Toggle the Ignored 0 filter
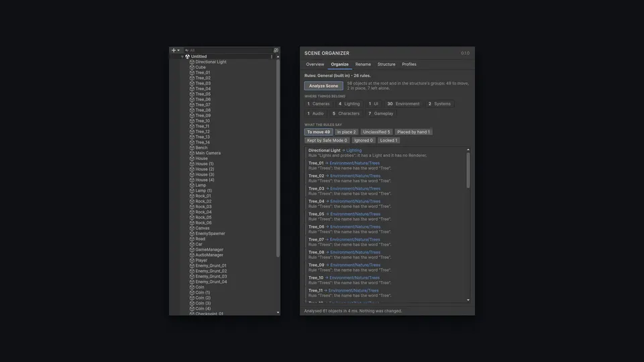644x362 pixels. (364, 140)
